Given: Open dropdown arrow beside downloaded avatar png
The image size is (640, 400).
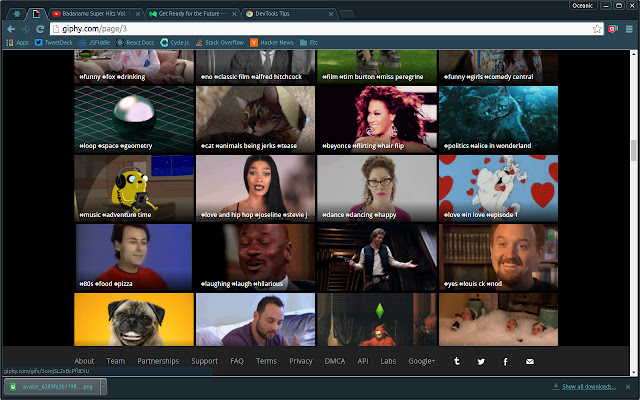Looking at the screenshot, I should [x=103, y=386].
